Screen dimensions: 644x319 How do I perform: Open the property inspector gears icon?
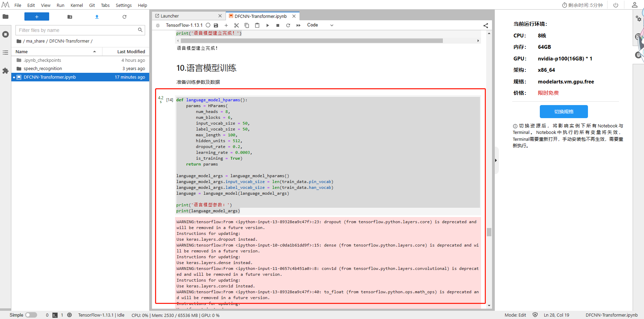coord(638,18)
